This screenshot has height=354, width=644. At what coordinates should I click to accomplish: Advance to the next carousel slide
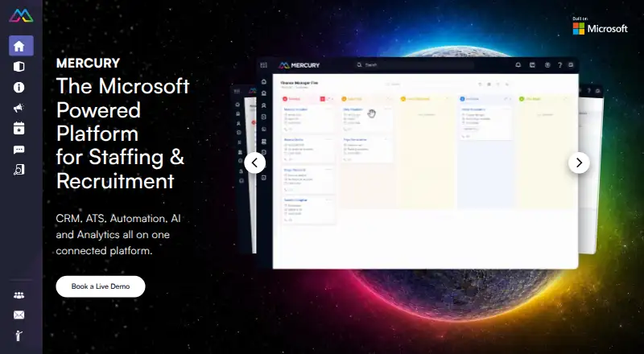579,163
